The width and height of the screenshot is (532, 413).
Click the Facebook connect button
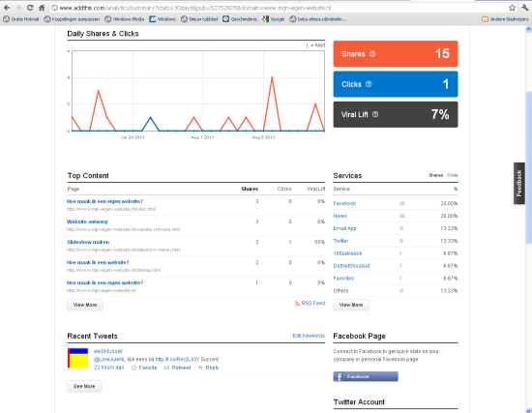(x=366, y=376)
